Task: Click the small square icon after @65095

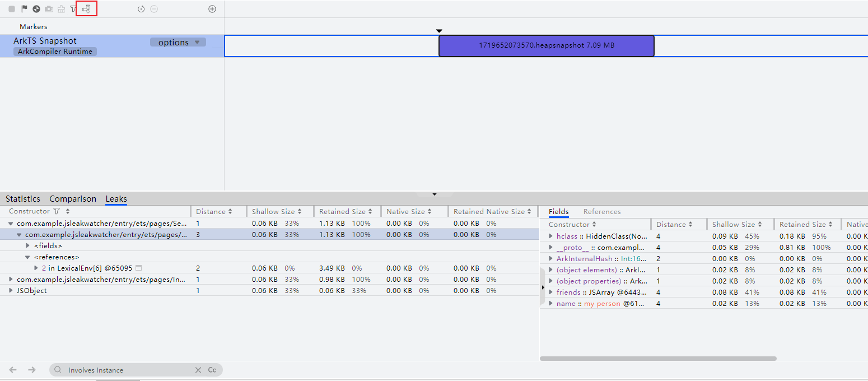Action: click(x=138, y=268)
